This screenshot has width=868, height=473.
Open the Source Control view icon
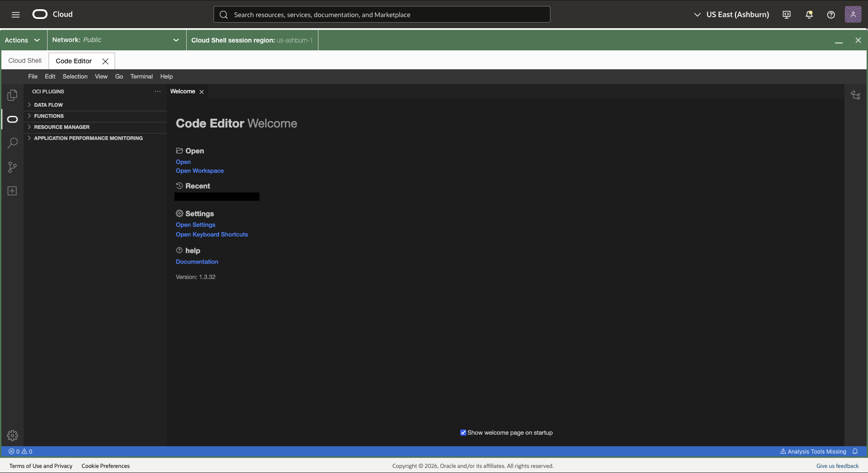12,167
